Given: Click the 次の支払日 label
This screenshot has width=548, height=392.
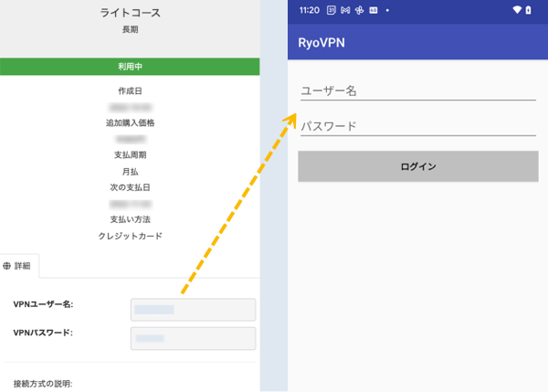Looking at the screenshot, I should 130,187.
